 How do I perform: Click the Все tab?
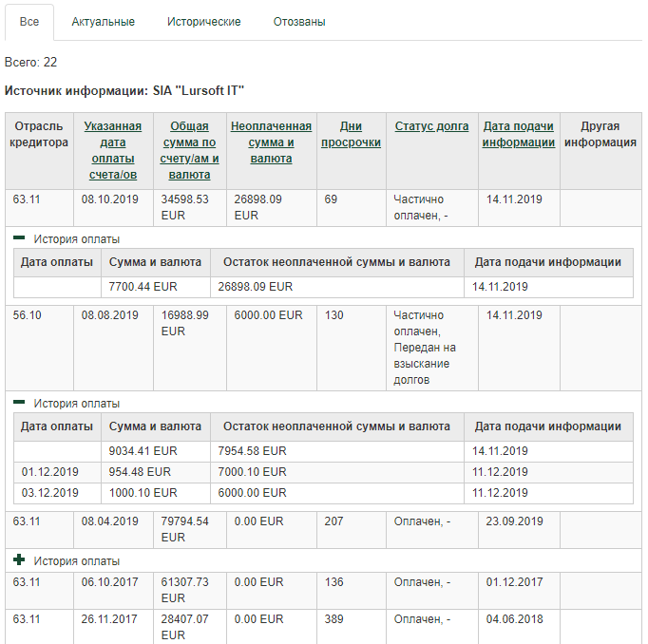pyautogui.click(x=29, y=22)
